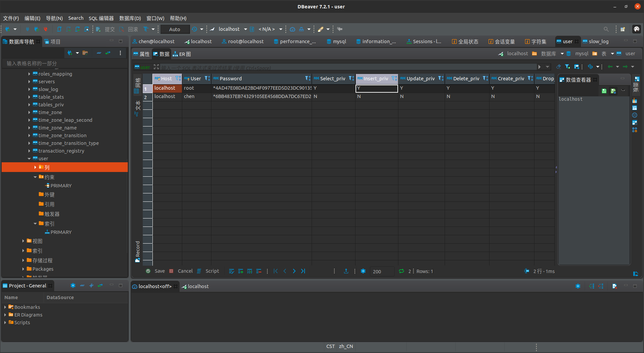Go to the last page of results
The height and width of the screenshot is (353, 644).
[x=303, y=271]
